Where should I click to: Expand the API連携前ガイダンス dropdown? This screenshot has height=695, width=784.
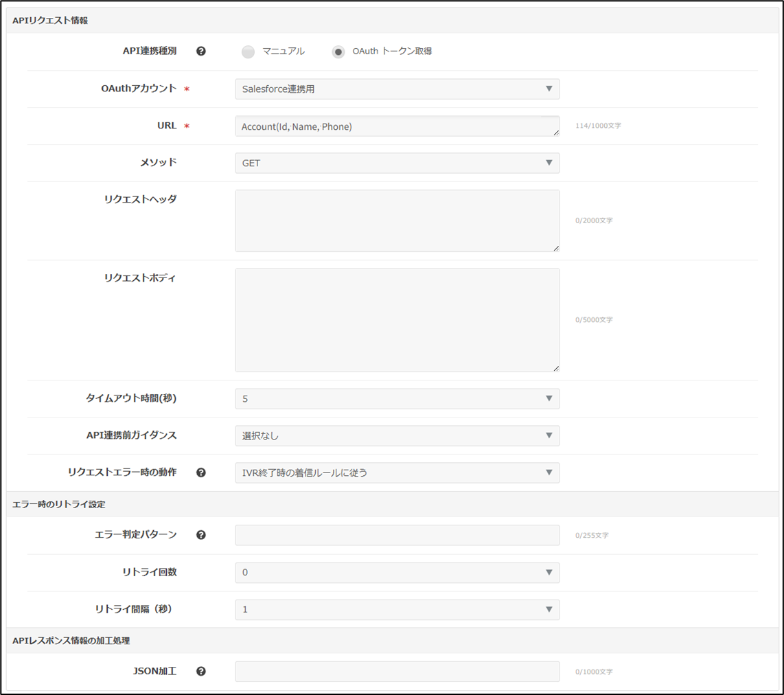397,435
